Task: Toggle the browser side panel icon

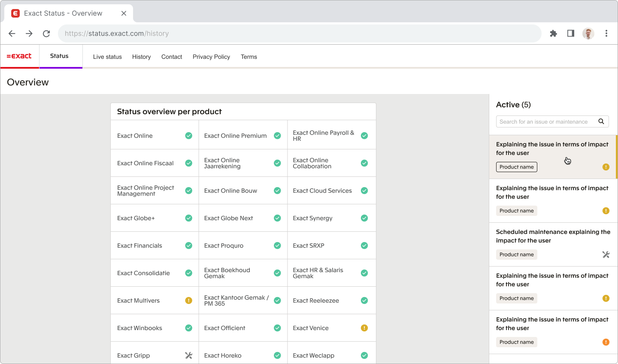Action: point(570,33)
